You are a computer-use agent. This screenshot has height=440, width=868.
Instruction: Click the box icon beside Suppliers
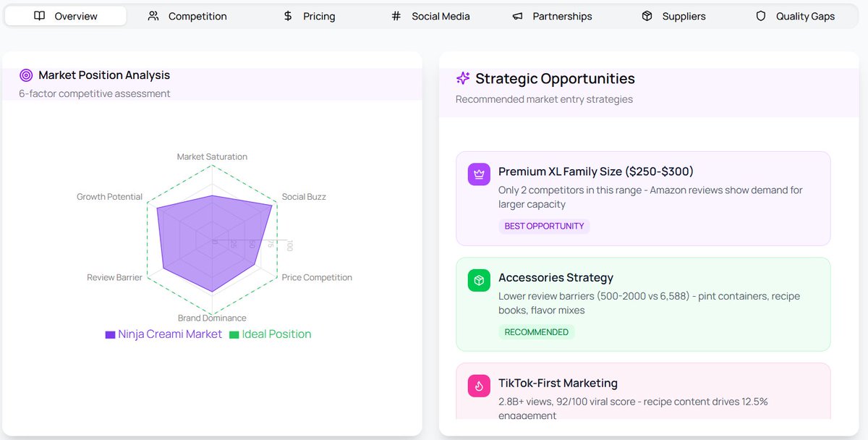(647, 16)
